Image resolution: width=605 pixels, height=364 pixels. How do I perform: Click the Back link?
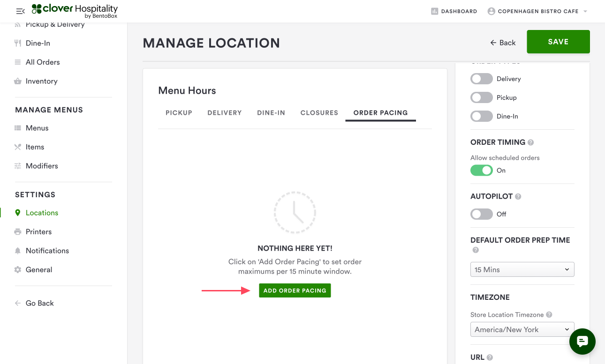tap(503, 43)
